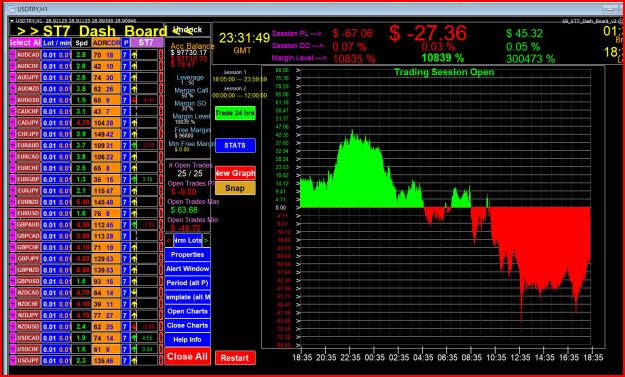The width and height of the screenshot is (625, 377).
Task: Click the blue P box showing 7 for GBPCAD
Action: pos(126,236)
